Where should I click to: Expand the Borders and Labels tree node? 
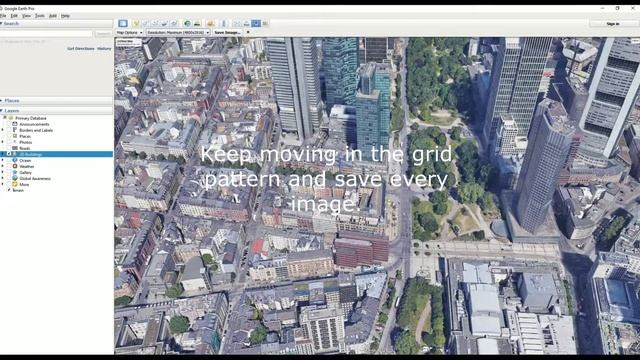[3, 130]
